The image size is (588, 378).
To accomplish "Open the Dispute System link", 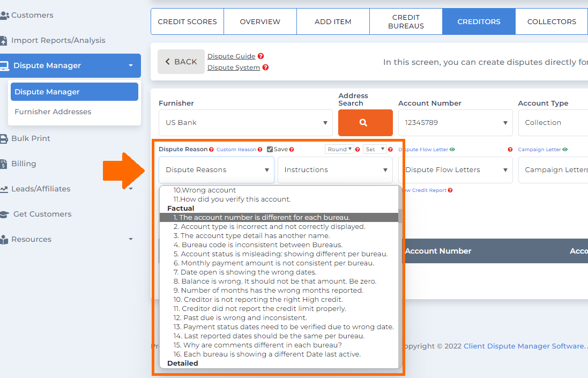I will [x=233, y=68].
